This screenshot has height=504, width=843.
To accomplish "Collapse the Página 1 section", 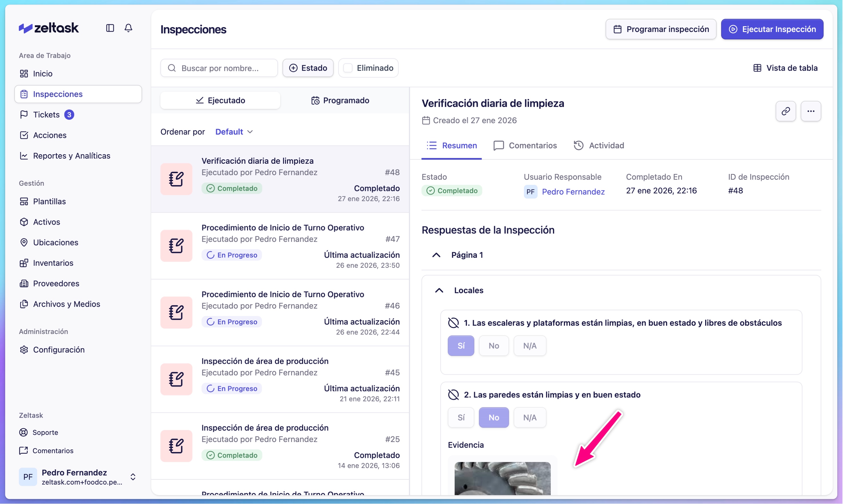I will (436, 255).
